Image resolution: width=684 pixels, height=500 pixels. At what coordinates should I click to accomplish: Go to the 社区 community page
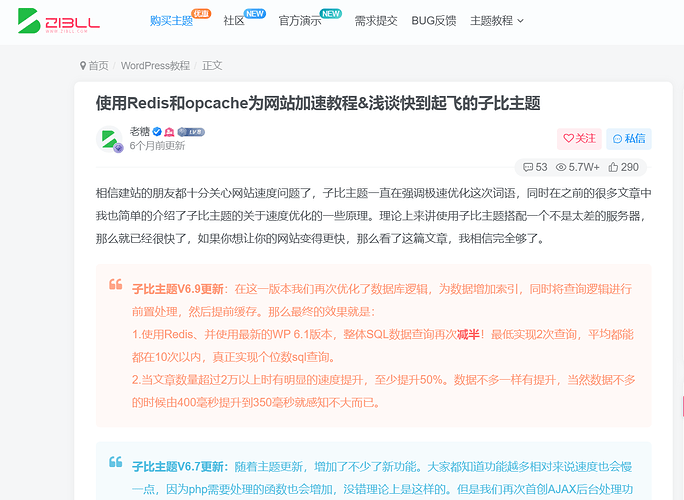click(234, 21)
